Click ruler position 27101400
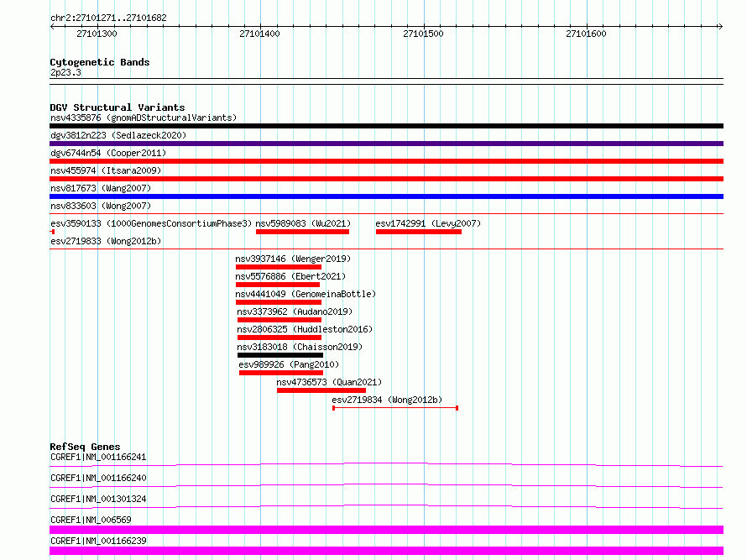 click(x=259, y=34)
